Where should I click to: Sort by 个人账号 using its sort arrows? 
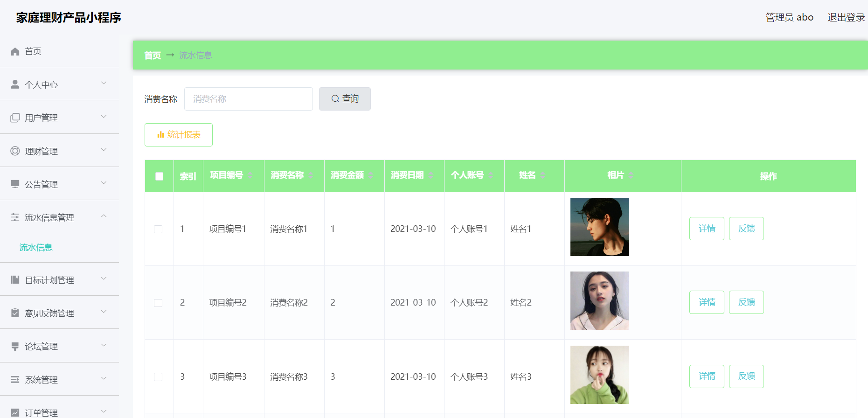[x=491, y=175]
